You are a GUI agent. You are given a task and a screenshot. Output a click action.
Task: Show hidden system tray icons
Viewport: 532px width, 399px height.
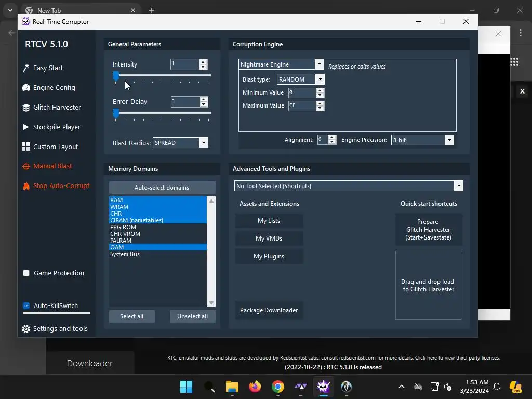coord(402,387)
